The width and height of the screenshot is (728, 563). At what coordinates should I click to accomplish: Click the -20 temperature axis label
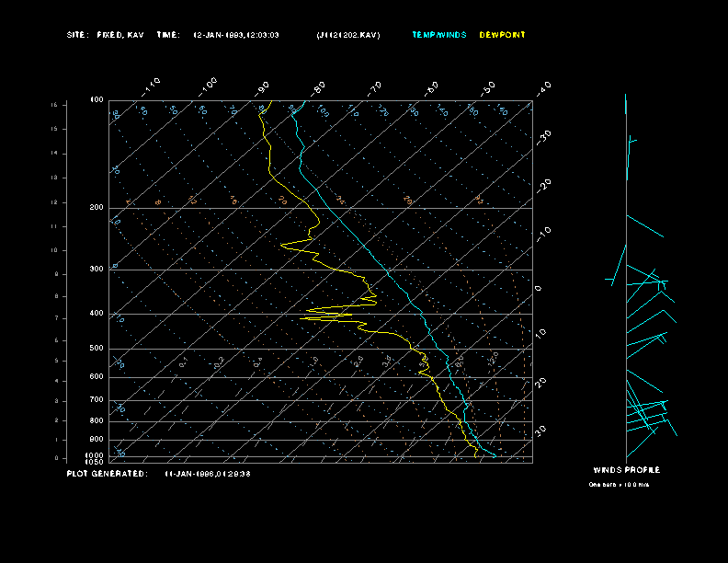click(x=543, y=186)
